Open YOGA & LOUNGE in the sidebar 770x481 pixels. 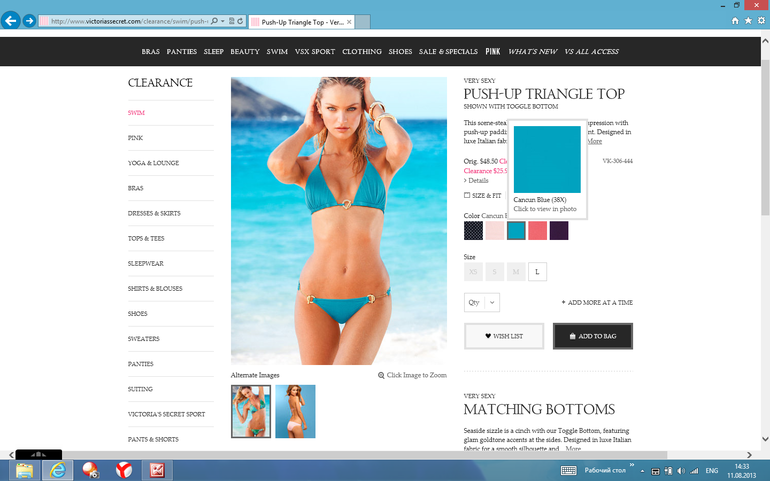click(153, 163)
